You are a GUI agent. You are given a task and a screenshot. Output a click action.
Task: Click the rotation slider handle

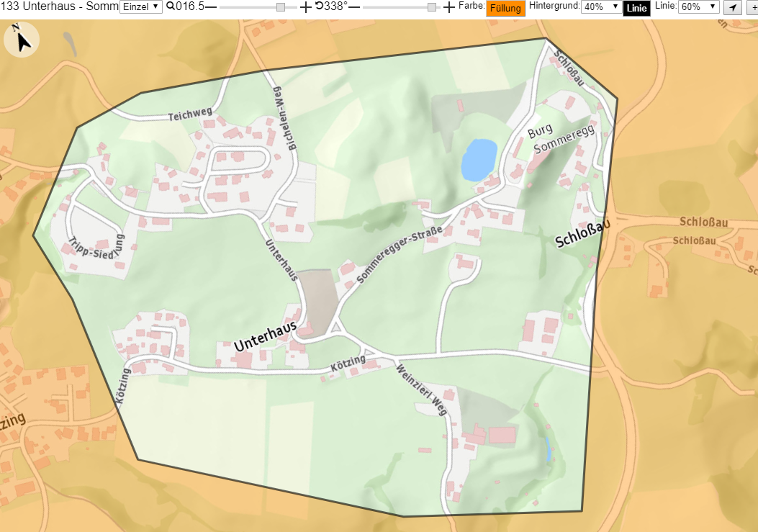pos(432,6)
